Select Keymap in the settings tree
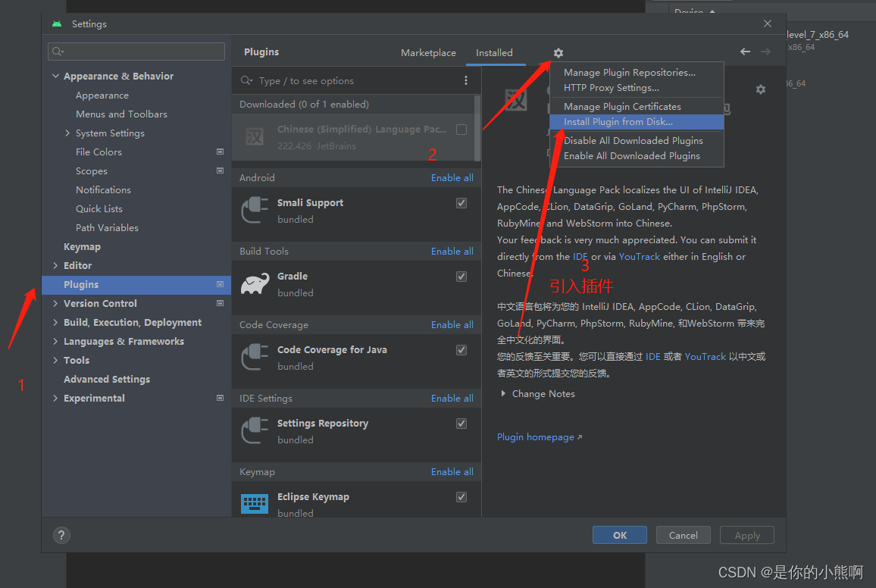This screenshot has width=876, height=588. coord(82,247)
